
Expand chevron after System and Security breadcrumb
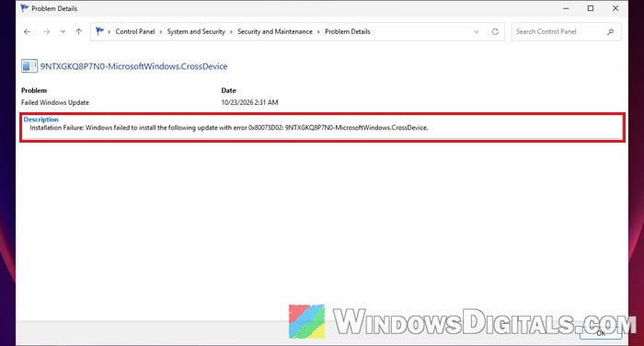(231, 31)
